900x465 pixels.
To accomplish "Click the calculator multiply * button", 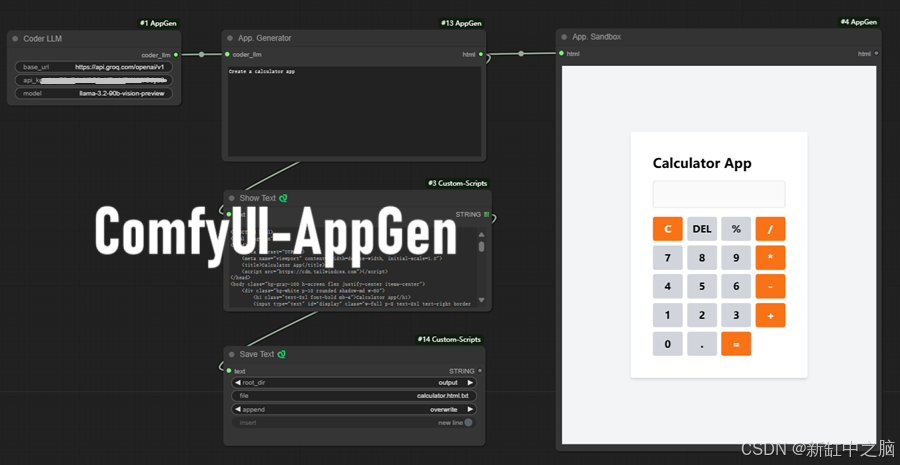I will [x=770, y=258].
